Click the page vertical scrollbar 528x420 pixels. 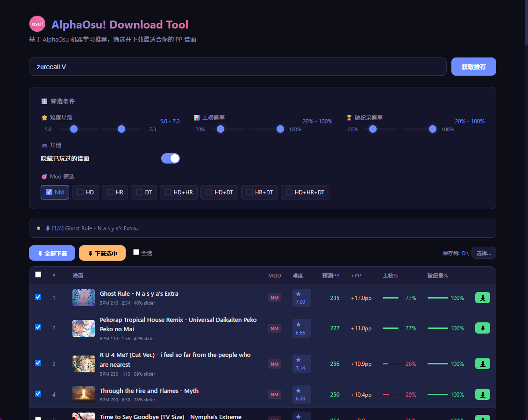pos(526,22)
